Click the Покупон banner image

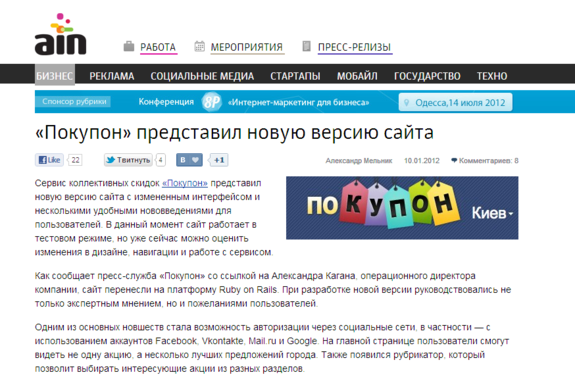pyautogui.click(x=402, y=208)
